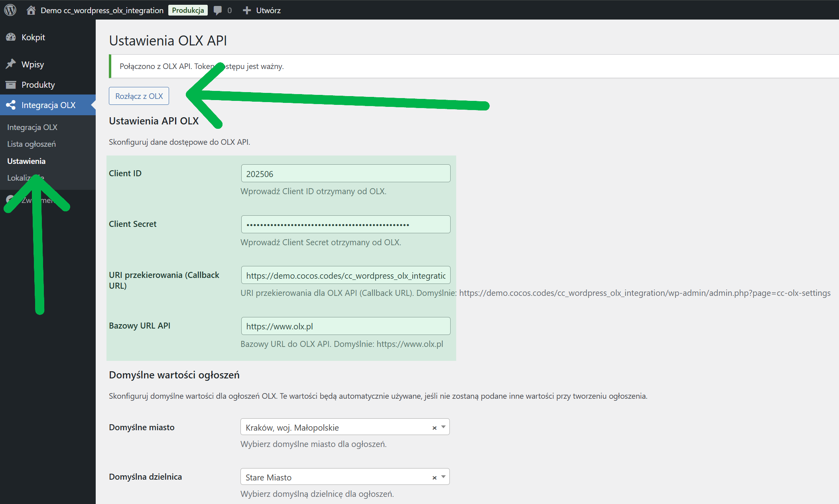
Task: Click the Client Secret password field
Action: (x=346, y=224)
